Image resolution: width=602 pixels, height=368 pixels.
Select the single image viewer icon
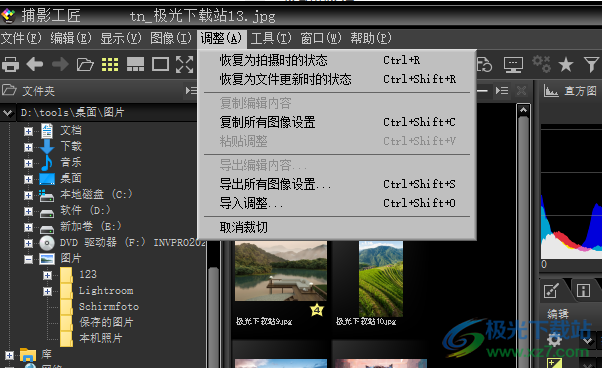[160, 64]
